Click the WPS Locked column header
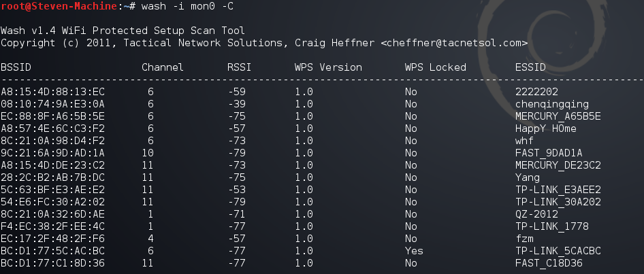644x274 pixels. (x=435, y=67)
